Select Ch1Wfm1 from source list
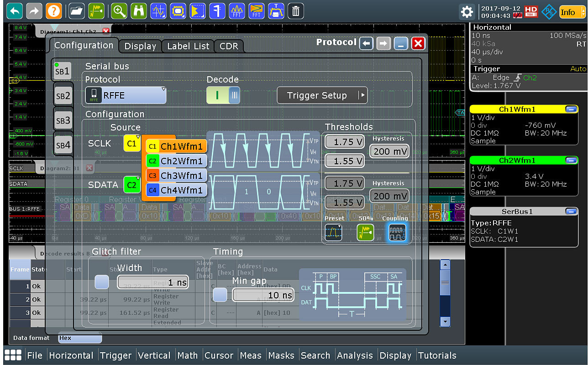 pos(176,146)
